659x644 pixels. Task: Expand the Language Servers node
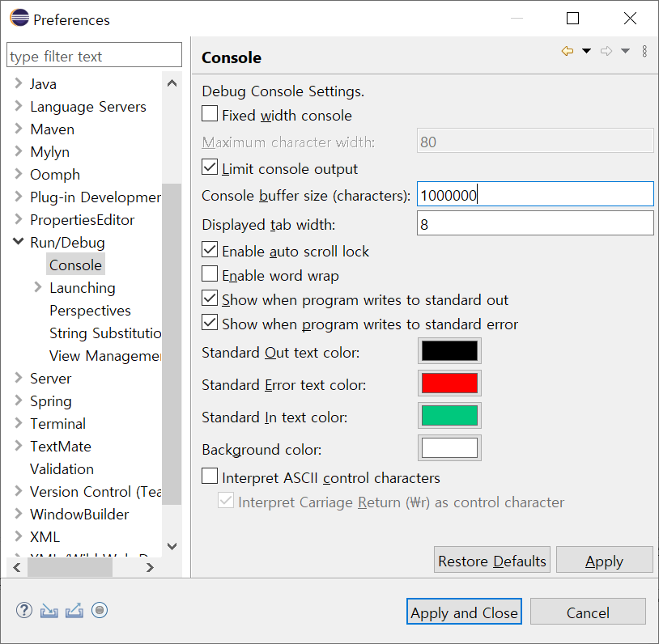tap(18, 106)
